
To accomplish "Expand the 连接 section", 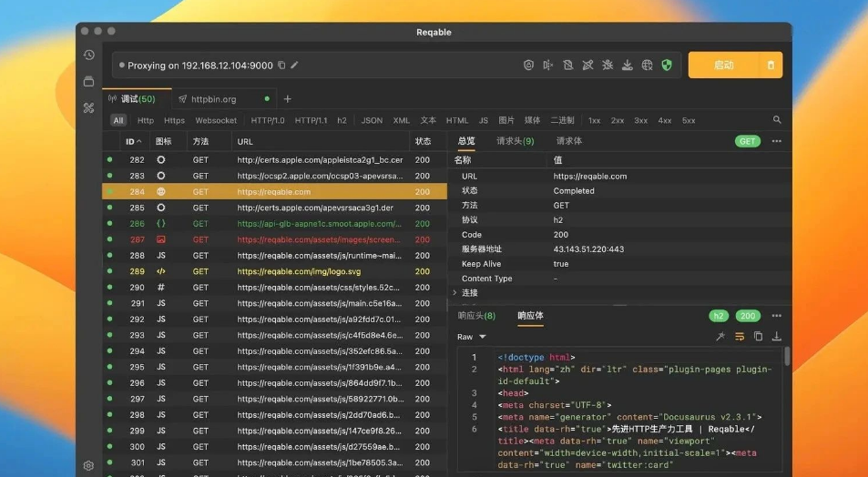I will pos(465,293).
